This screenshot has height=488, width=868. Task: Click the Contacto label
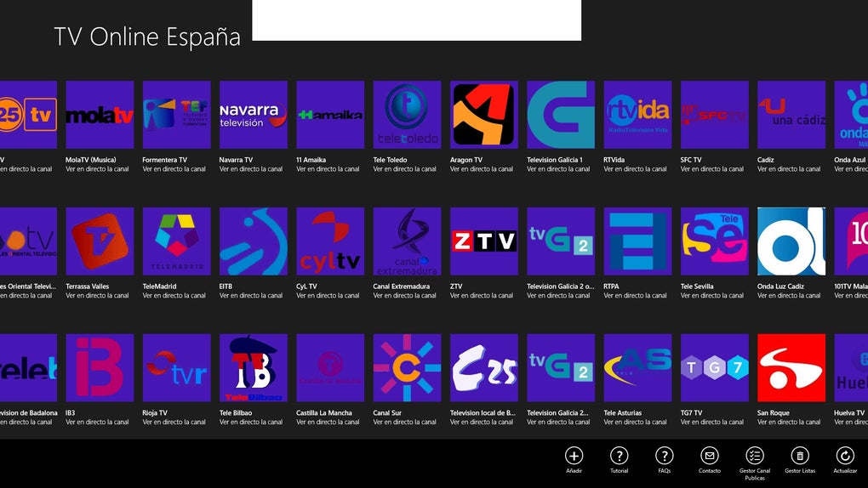pos(709,471)
